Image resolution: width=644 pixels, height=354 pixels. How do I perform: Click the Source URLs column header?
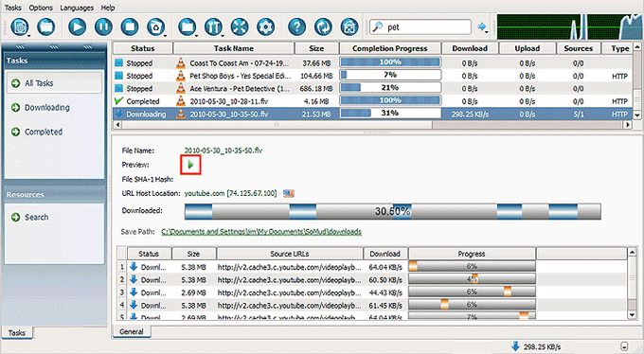(x=290, y=254)
